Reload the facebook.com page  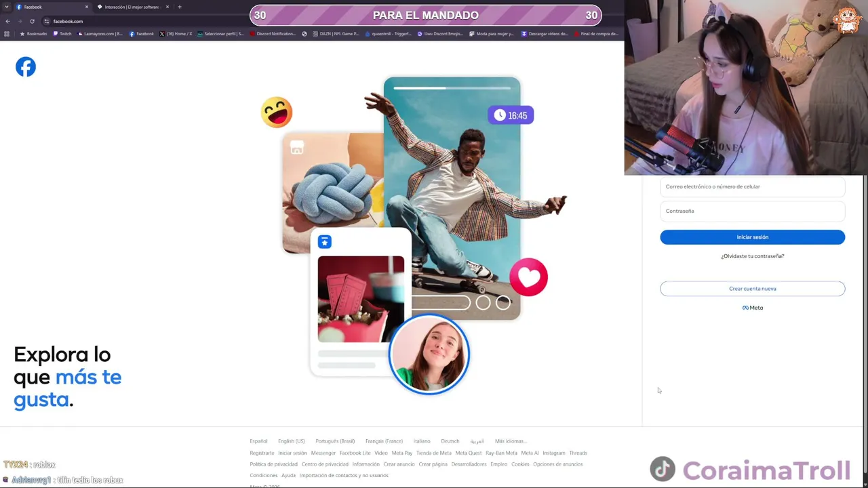click(x=32, y=21)
